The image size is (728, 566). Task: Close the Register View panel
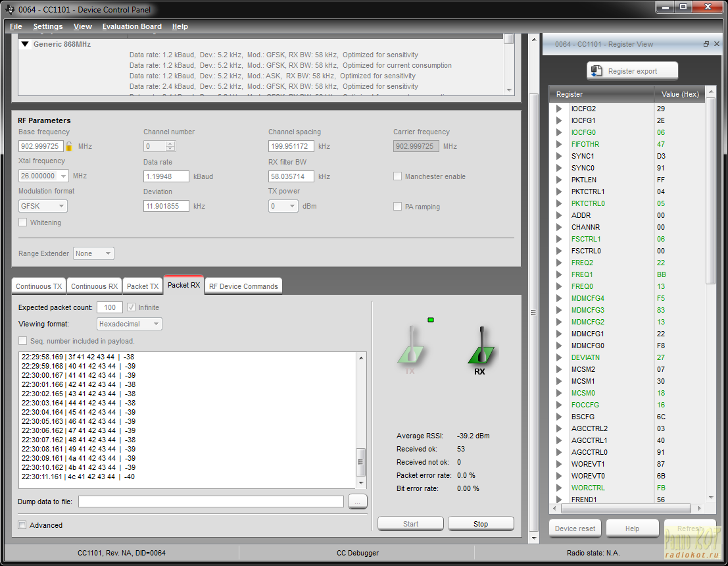tap(716, 43)
